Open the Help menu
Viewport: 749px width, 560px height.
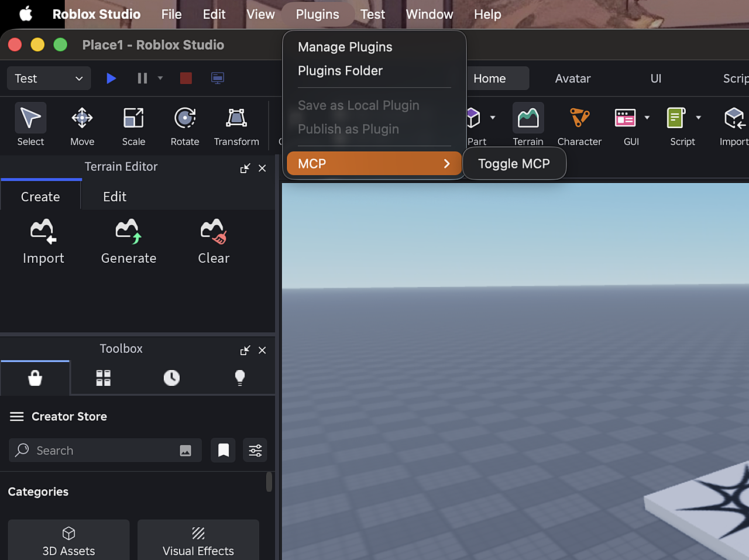(487, 14)
